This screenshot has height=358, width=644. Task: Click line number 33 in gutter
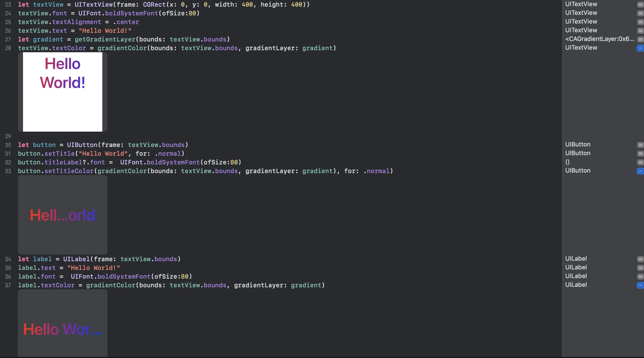coord(8,171)
